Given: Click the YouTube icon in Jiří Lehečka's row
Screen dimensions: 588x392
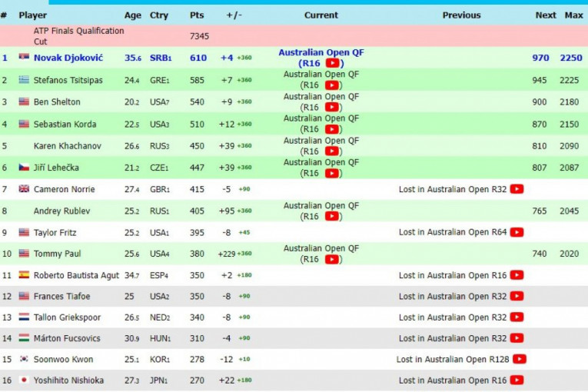Looking at the screenshot, I should click(x=333, y=174).
